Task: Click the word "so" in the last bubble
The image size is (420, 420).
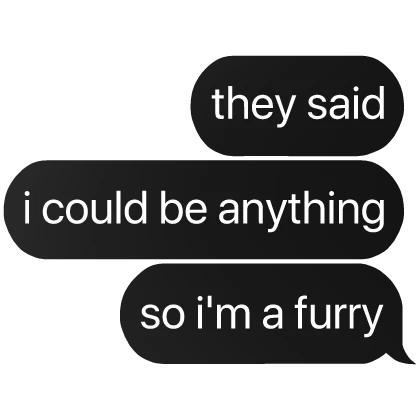Action: pyautogui.click(x=162, y=315)
